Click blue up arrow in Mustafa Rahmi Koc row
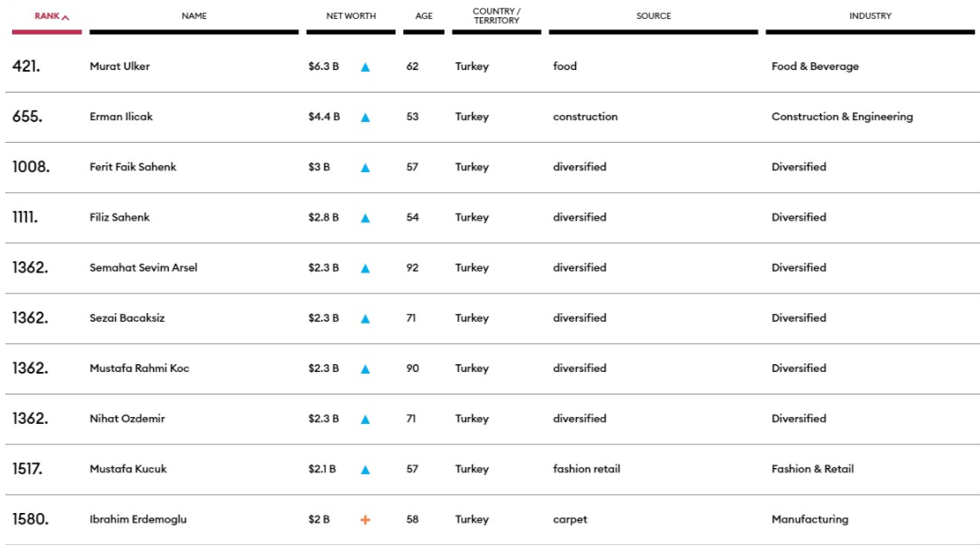Viewport: 980px width, 545px height. pos(365,369)
